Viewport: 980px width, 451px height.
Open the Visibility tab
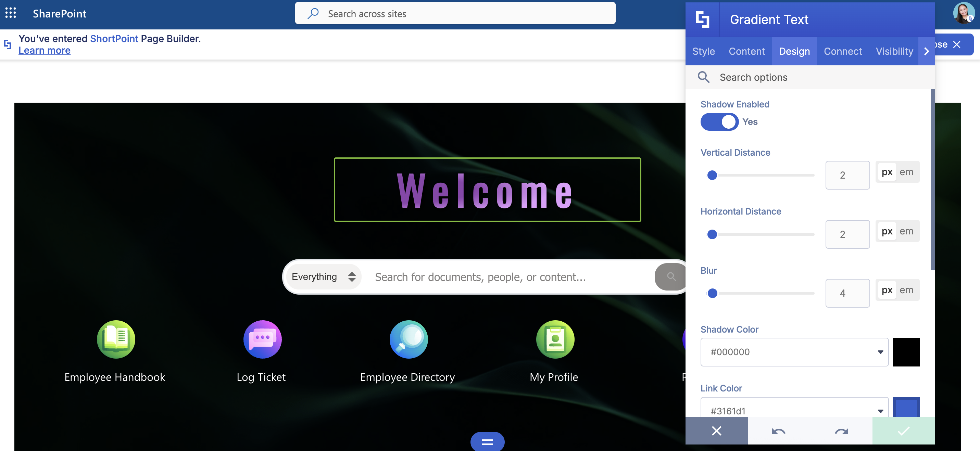[894, 51]
